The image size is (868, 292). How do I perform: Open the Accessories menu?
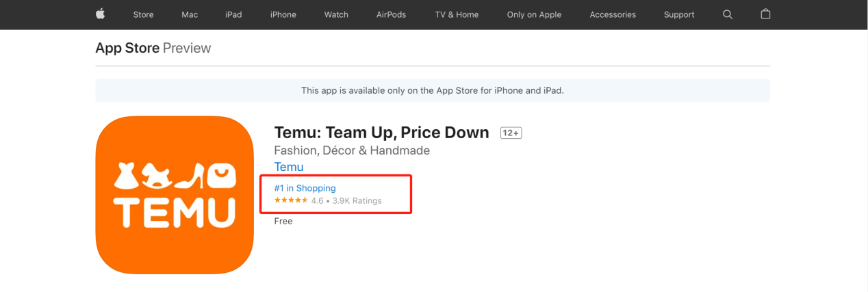click(613, 14)
